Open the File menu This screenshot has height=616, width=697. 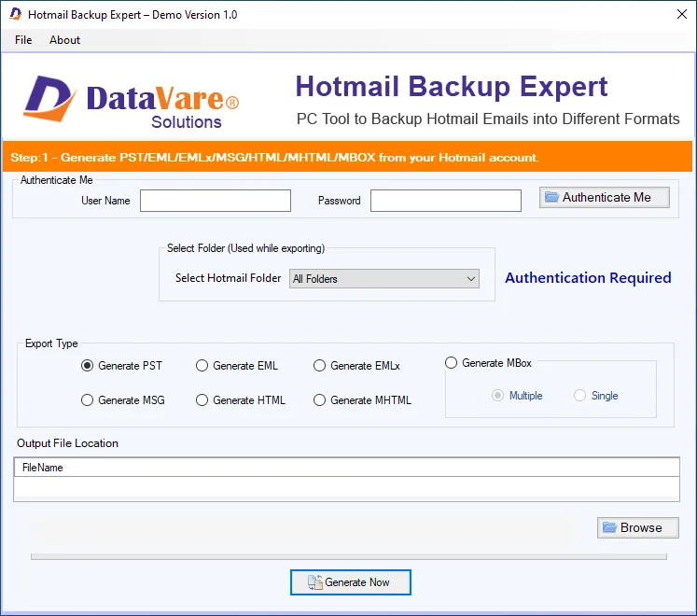(23, 40)
